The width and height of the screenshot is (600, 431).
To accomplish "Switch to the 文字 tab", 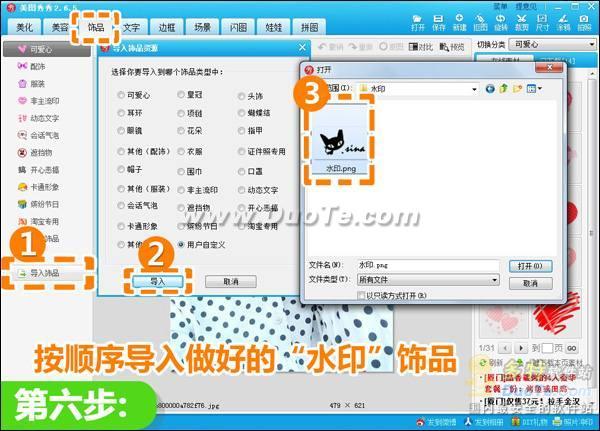I will tap(131, 27).
